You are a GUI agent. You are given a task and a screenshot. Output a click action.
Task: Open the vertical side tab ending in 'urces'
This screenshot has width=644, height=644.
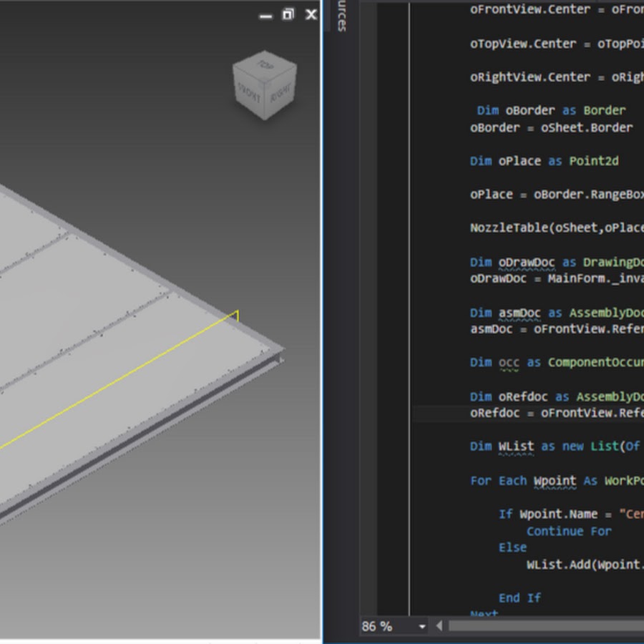click(x=341, y=16)
